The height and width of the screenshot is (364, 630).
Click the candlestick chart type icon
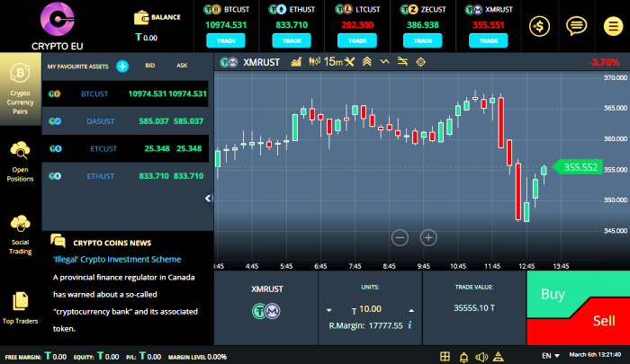coord(316,62)
